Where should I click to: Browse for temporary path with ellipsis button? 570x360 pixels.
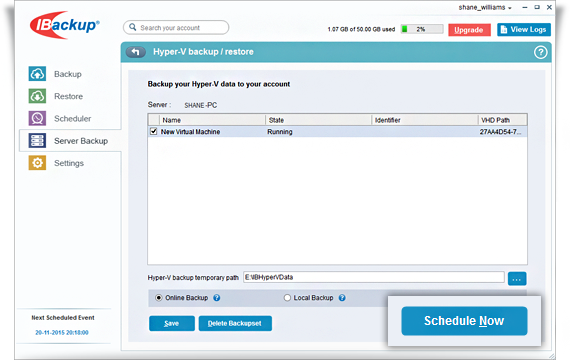tap(517, 279)
